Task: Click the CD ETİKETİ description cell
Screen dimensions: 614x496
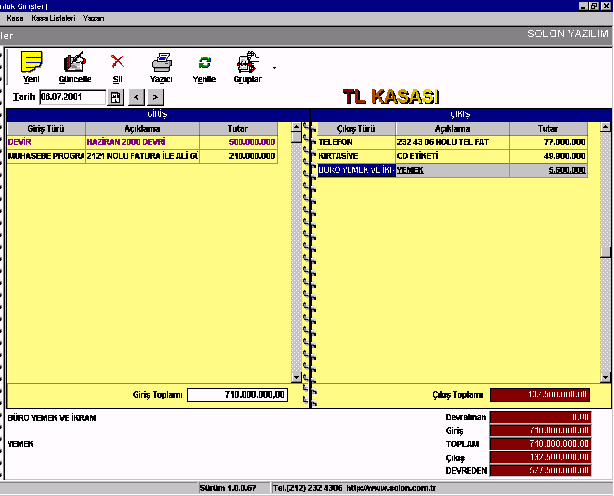Action: [x=453, y=156]
